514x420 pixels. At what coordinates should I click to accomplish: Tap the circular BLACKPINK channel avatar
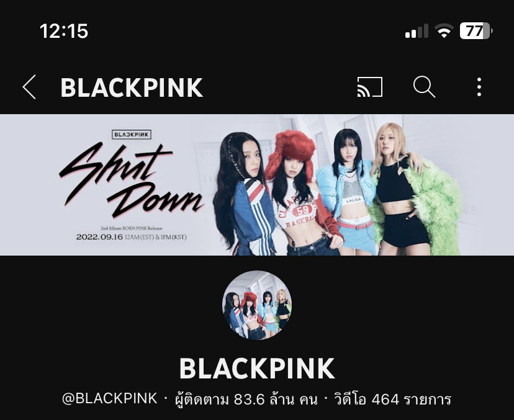[257, 305]
